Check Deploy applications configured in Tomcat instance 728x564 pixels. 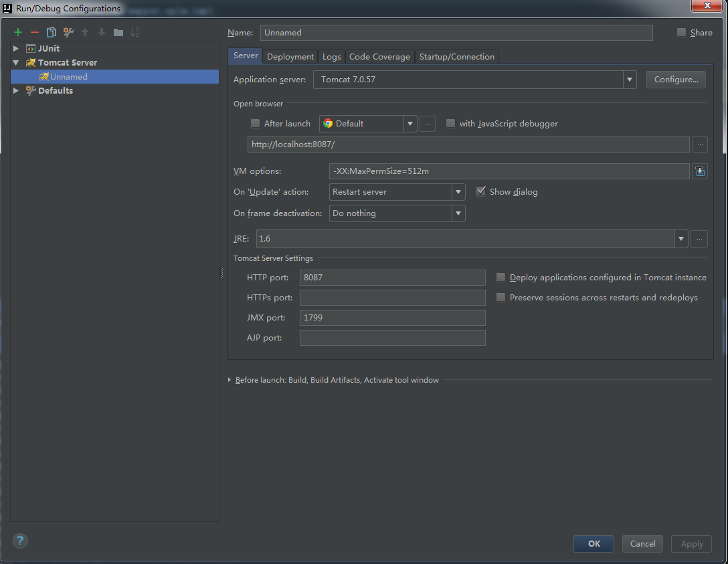pos(500,278)
